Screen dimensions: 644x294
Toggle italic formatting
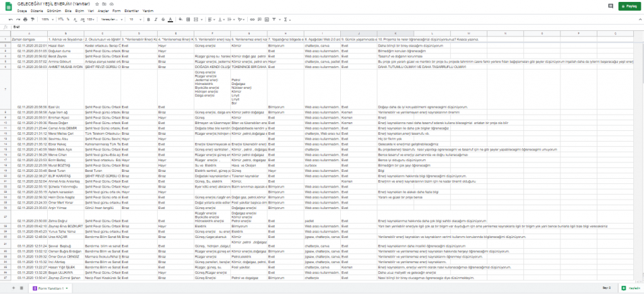(155, 19)
